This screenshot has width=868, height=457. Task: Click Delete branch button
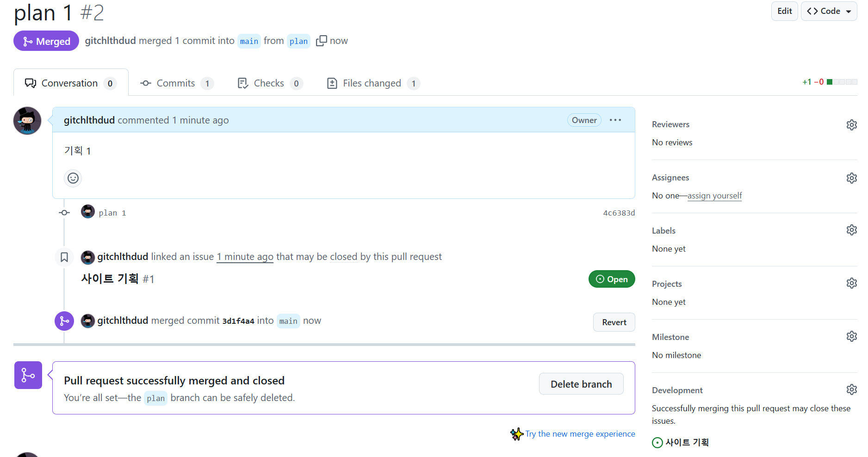pyautogui.click(x=581, y=384)
